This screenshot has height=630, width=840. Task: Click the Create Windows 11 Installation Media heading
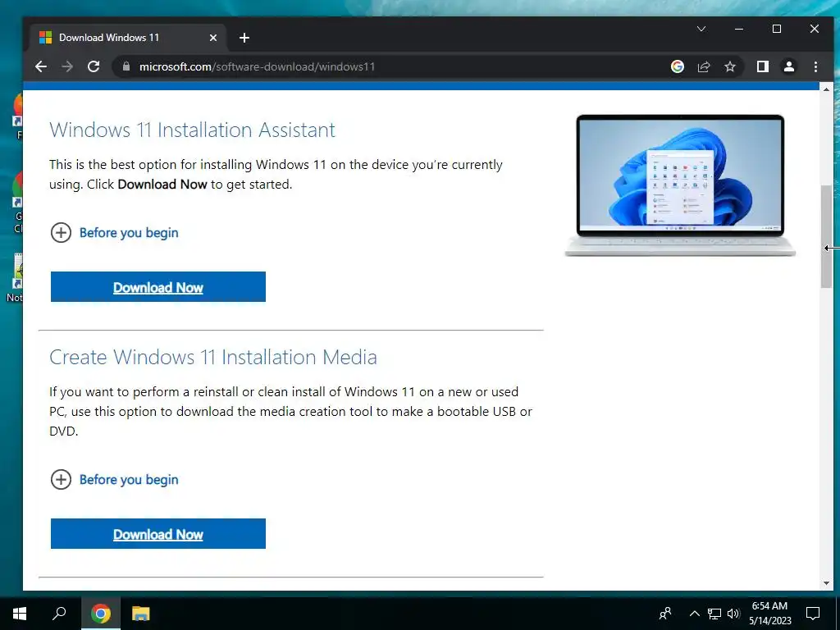tap(213, 358)
